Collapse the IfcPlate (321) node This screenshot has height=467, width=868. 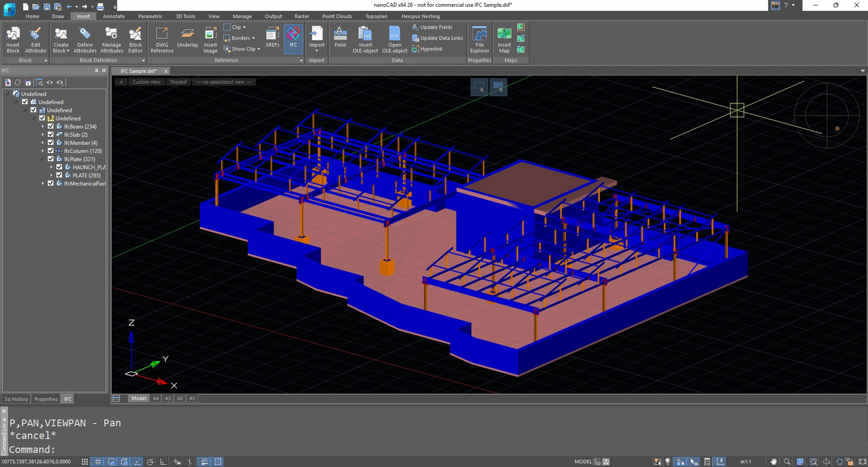[x=43, y=159]
